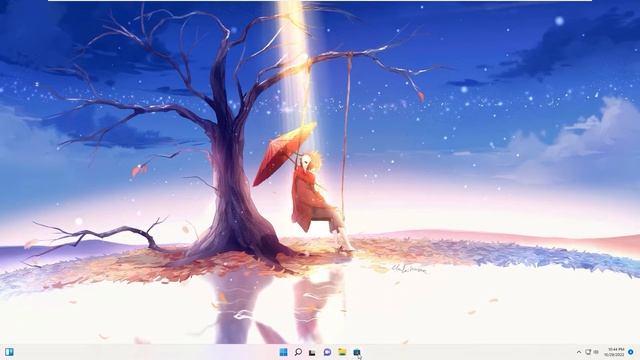Open the blue notification badge
This screenshot has width=640, height=360.
(x=631, y=352)
